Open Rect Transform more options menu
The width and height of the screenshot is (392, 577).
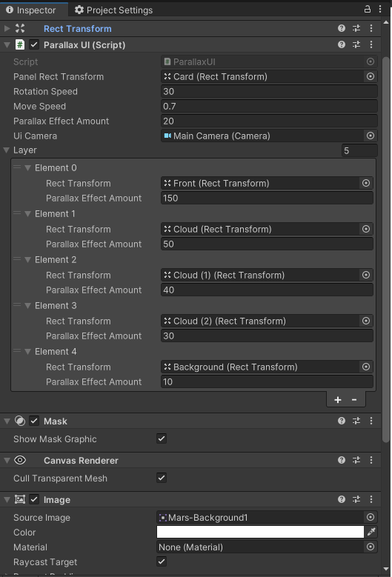click(x=371, y=28)
